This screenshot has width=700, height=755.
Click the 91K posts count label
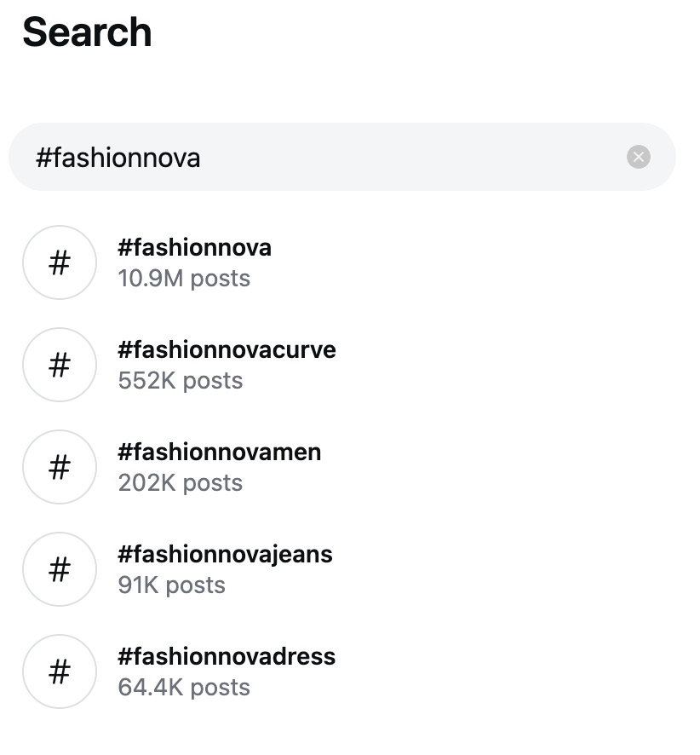coord(171,585)
